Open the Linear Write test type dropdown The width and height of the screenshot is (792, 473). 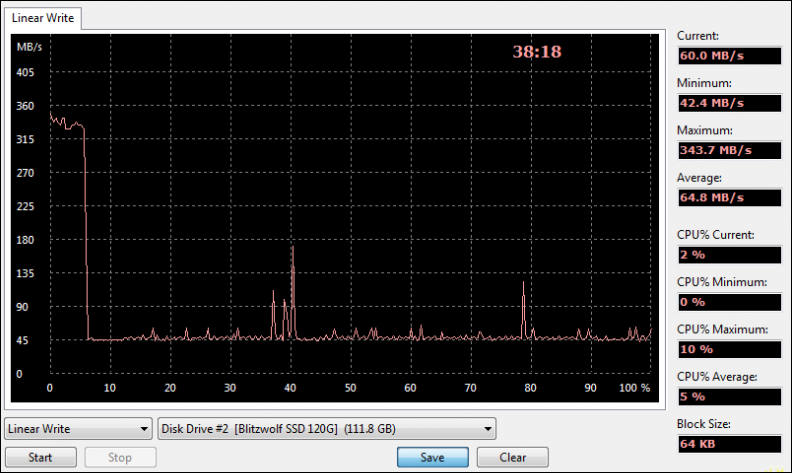pyautogui.click(x=78, y=429)
